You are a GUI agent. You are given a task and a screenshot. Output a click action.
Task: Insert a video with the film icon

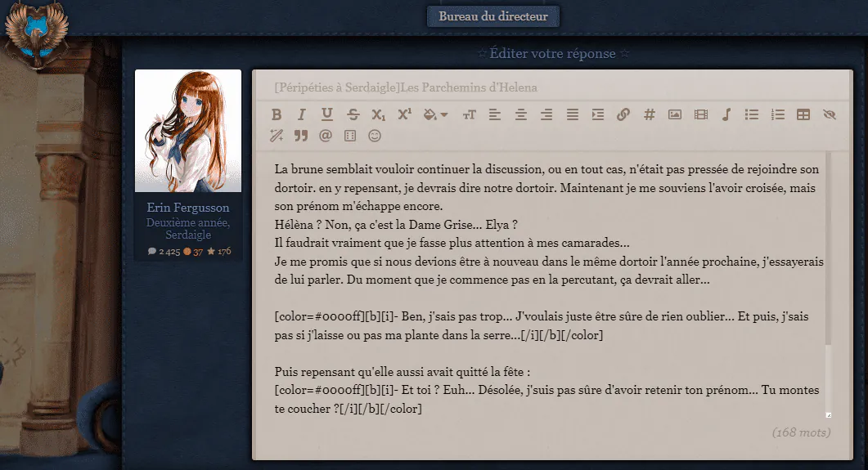click(x=701, y=114)
